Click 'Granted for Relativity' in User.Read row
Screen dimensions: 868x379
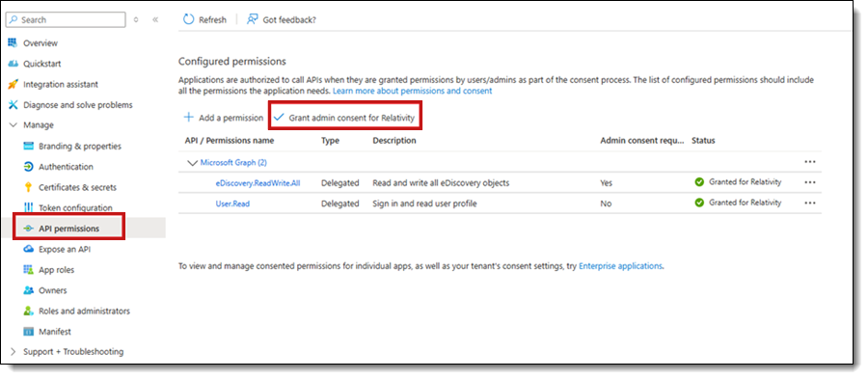746,203
